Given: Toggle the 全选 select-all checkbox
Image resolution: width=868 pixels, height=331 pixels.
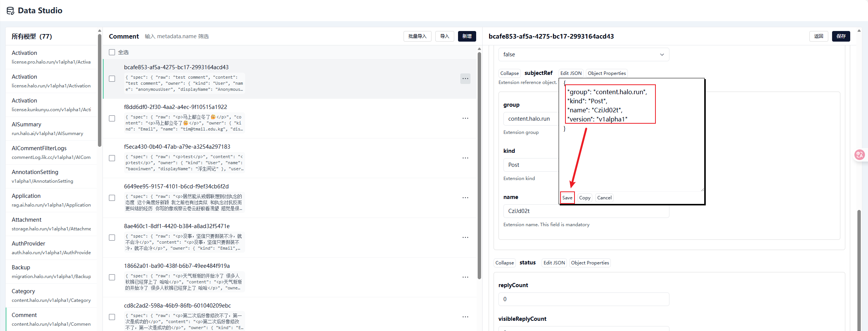Looking at the screenshot, I should click(x=112, y=52).
